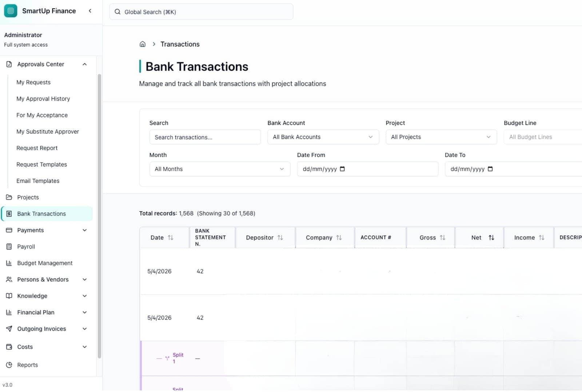Viewport: 582px width, 392px height.
Task: Sort by Income column arrows
Action: [x=542, y=238]
